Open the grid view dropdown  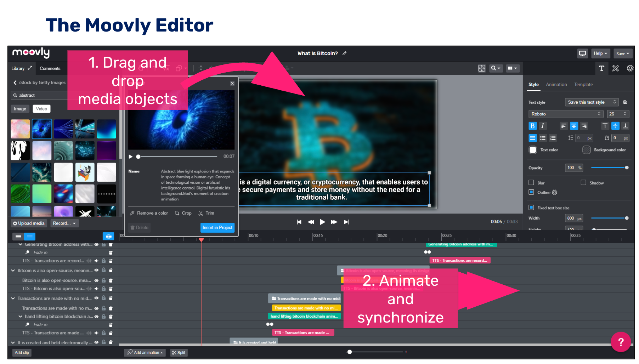point(512,68)
